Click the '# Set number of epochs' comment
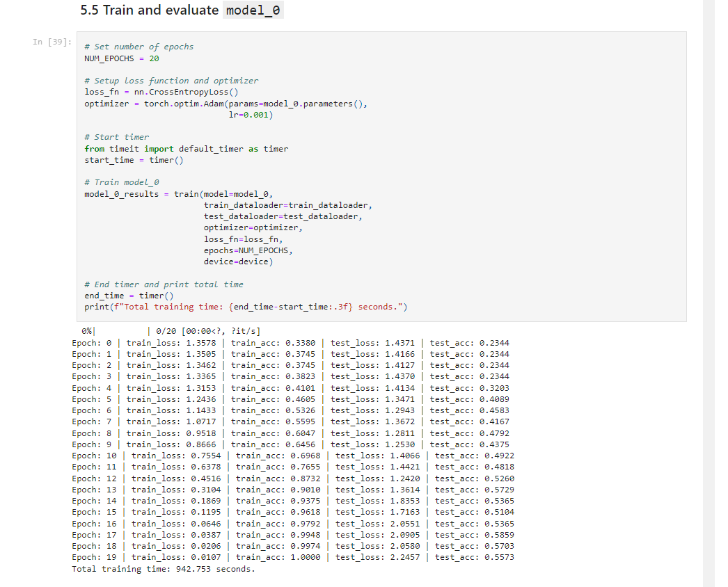The height and width of the screenshot is (587, 728). tap(139, 47)
